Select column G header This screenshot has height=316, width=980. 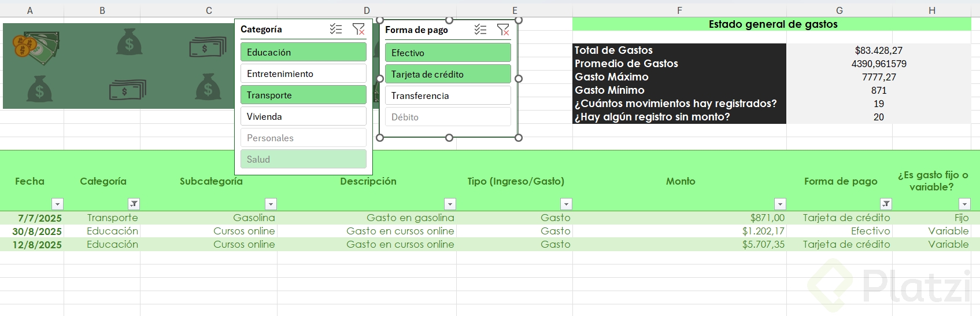click(x=839, y=10)
